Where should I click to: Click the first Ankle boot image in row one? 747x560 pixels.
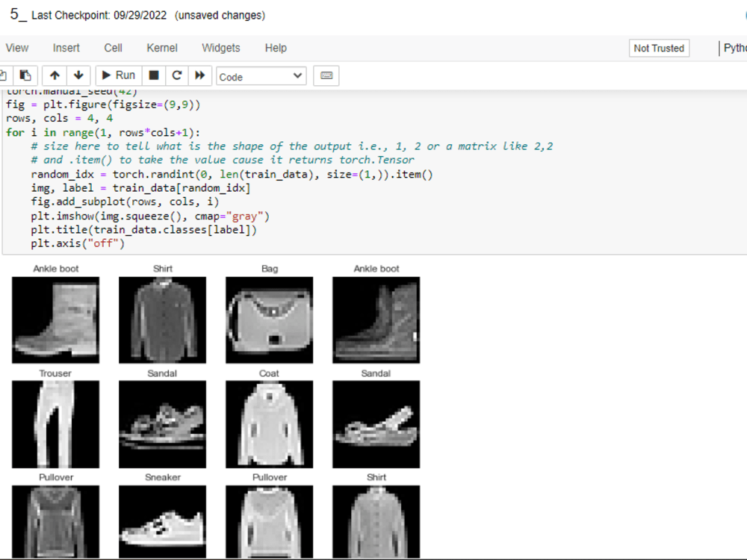(56, 320)
